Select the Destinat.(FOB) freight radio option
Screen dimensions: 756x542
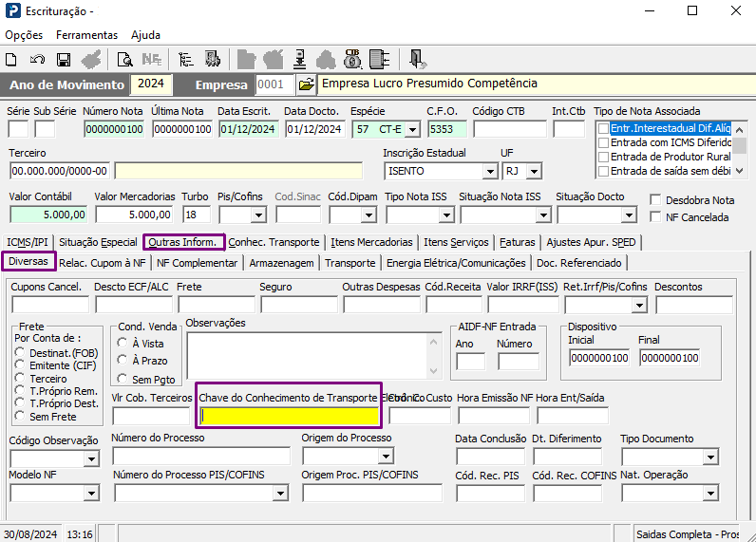point(21,352)
